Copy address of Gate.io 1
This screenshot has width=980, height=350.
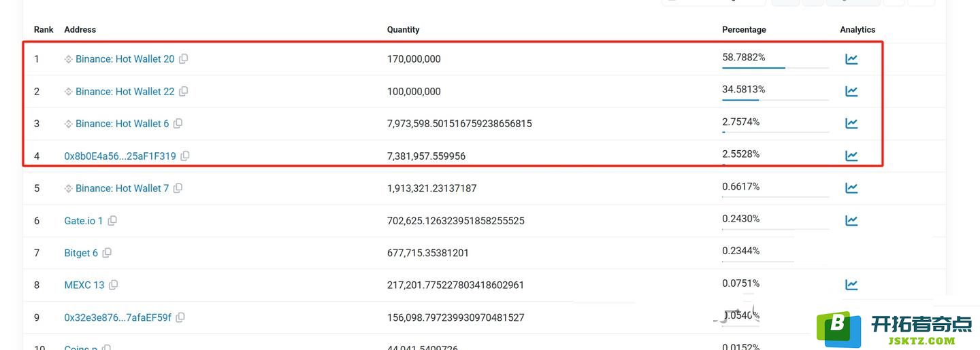[112, 220]
